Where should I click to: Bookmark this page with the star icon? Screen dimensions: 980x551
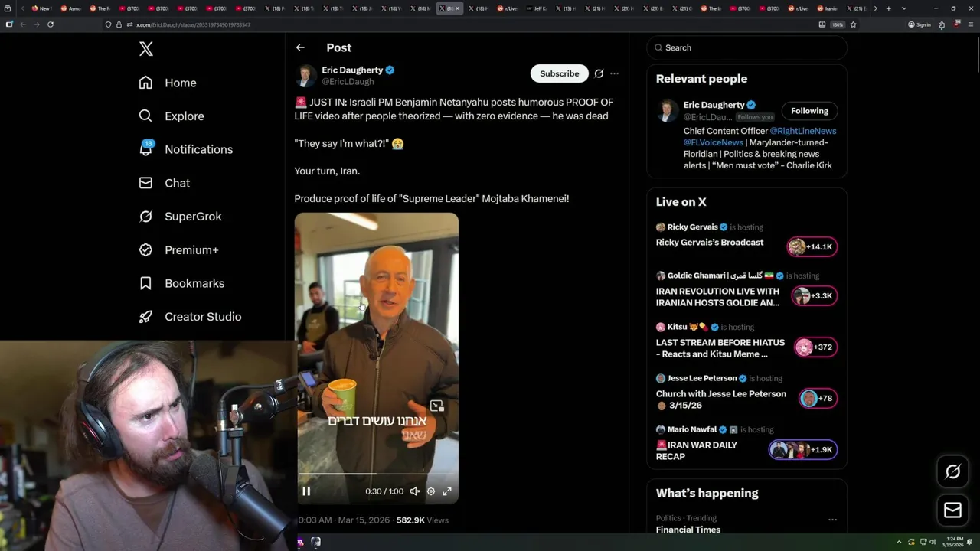(x=853, y=24)
